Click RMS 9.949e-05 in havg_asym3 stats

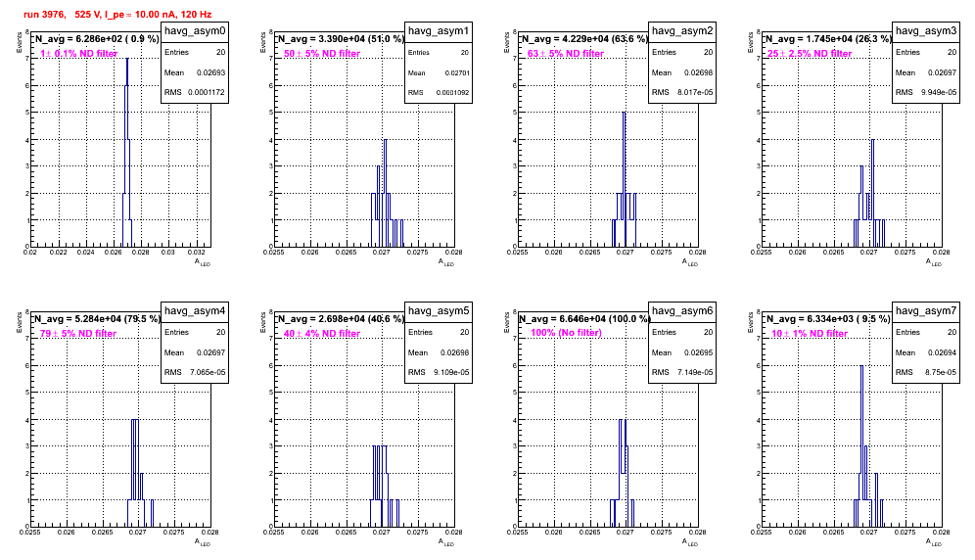pos(926,92)
